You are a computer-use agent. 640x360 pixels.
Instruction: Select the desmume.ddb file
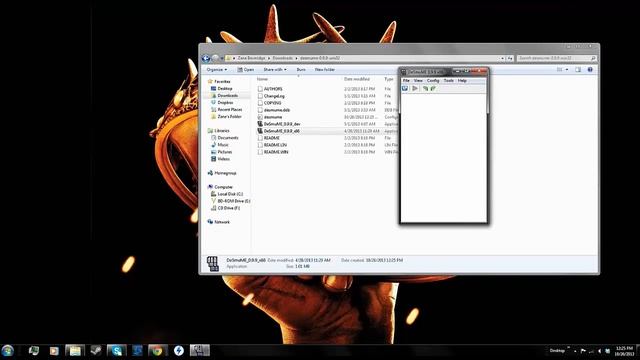277,110
